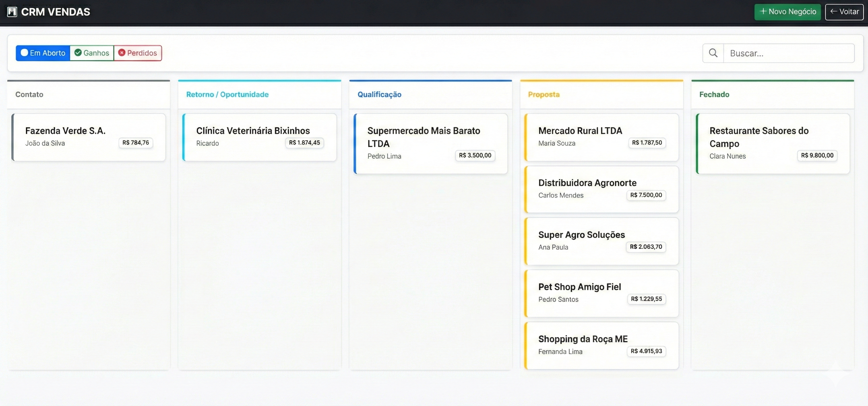This screenshot has width=868, height=406.
Task: Select Restaurante Sabores do Campo card
Action: coord(773,143)
